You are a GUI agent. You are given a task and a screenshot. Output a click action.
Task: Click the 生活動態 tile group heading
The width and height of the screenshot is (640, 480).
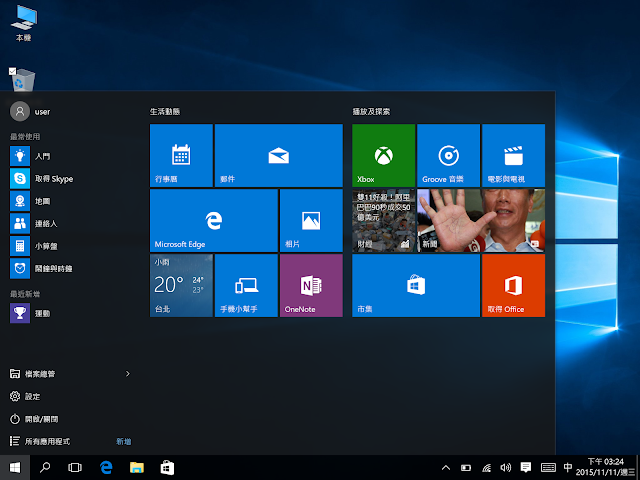(x=165, y=111)
